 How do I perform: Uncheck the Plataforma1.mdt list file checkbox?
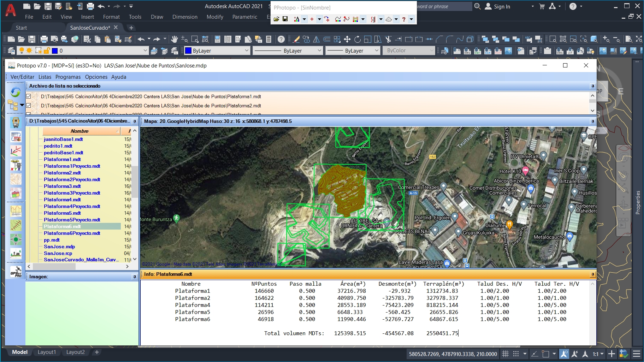29,96
